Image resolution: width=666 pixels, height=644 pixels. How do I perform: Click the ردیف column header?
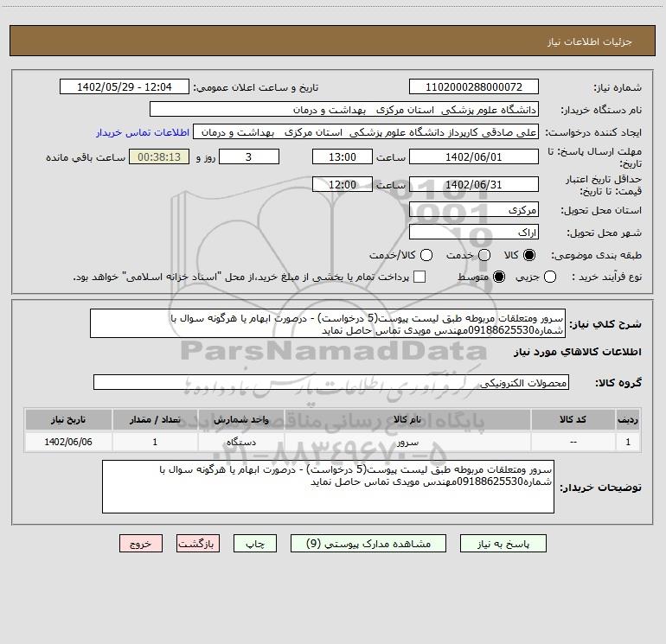tap(628, 419)
